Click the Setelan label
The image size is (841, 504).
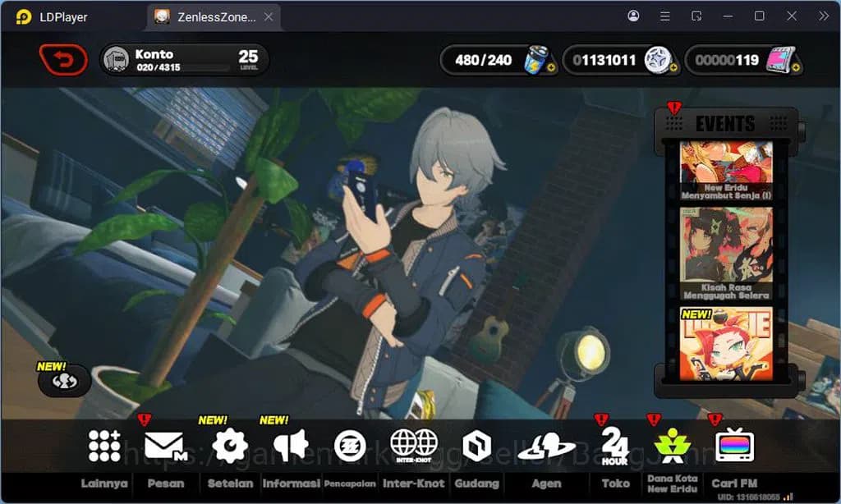pos(230,483)
